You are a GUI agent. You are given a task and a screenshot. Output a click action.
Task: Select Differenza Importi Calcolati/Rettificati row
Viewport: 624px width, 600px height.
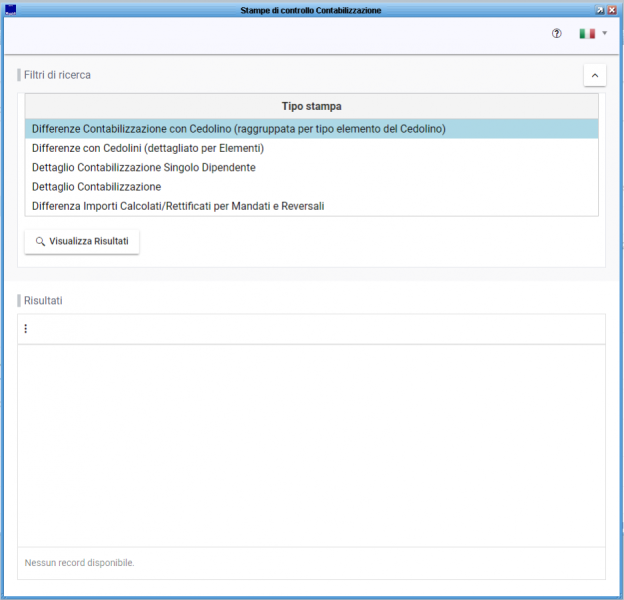312,206
